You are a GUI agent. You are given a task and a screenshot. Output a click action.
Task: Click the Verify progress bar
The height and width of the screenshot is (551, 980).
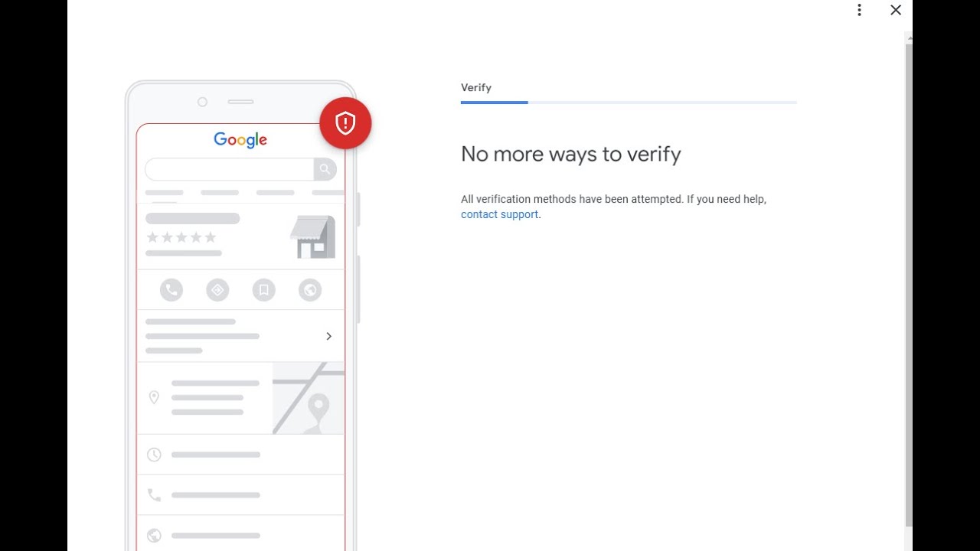pyautogui.click(x=629, y=102)
